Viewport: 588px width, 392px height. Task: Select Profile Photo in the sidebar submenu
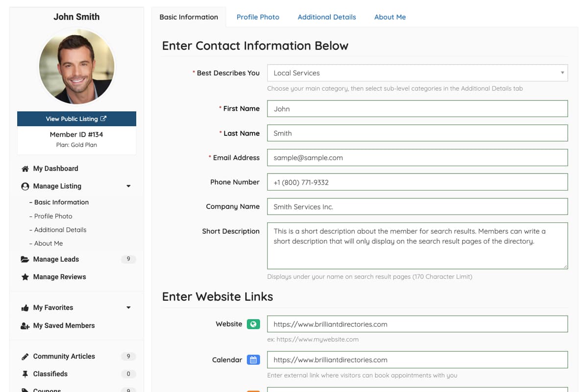pyautogui.click(x=51, y=216)
